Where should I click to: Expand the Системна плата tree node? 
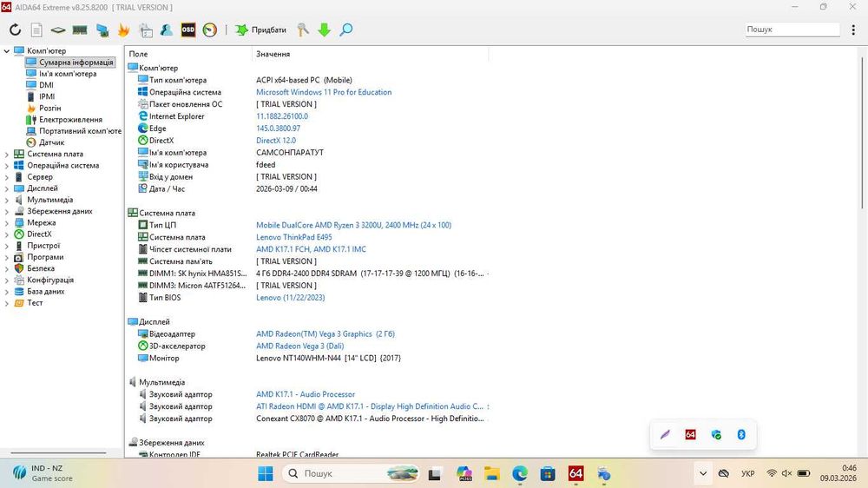tap(7, 154)
